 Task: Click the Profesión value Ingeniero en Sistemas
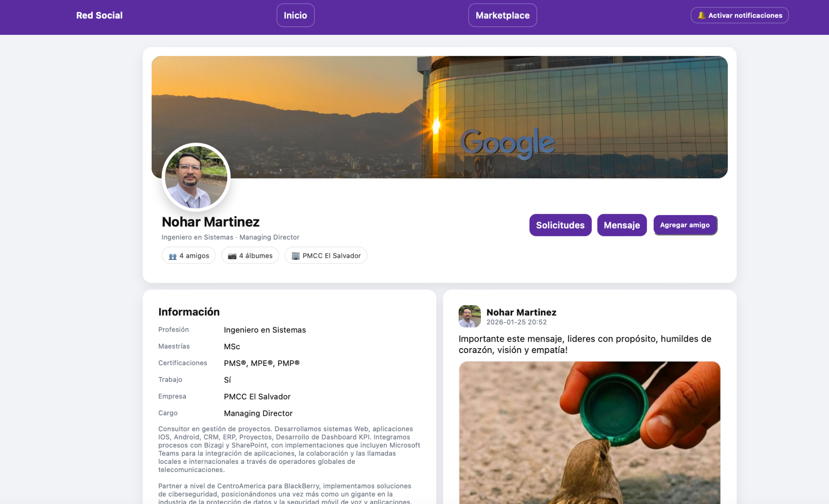coord(265,330)
